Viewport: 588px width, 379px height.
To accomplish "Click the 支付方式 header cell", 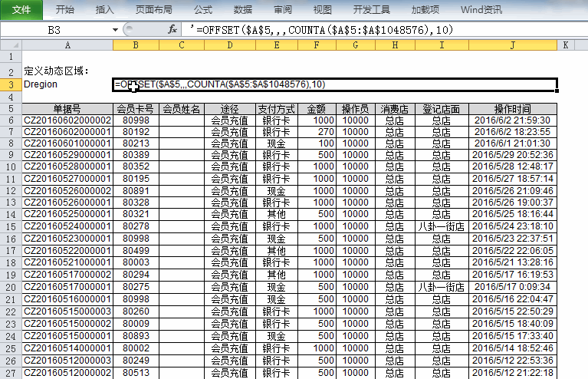I will click(x=277, y=109).
